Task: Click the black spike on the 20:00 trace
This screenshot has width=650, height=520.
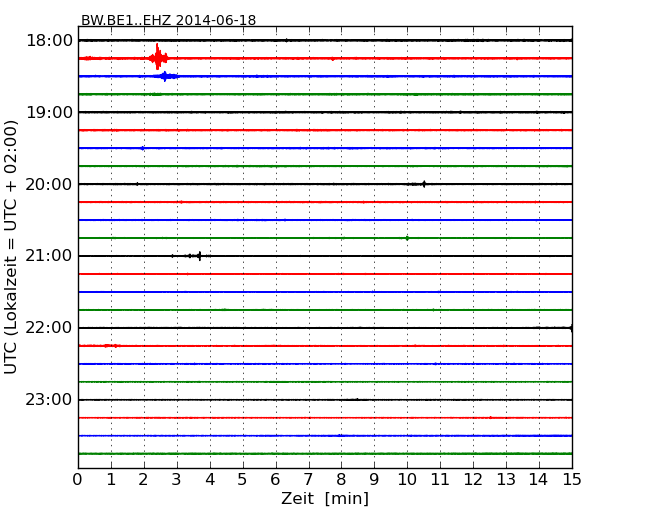Action: coord(423,184)
